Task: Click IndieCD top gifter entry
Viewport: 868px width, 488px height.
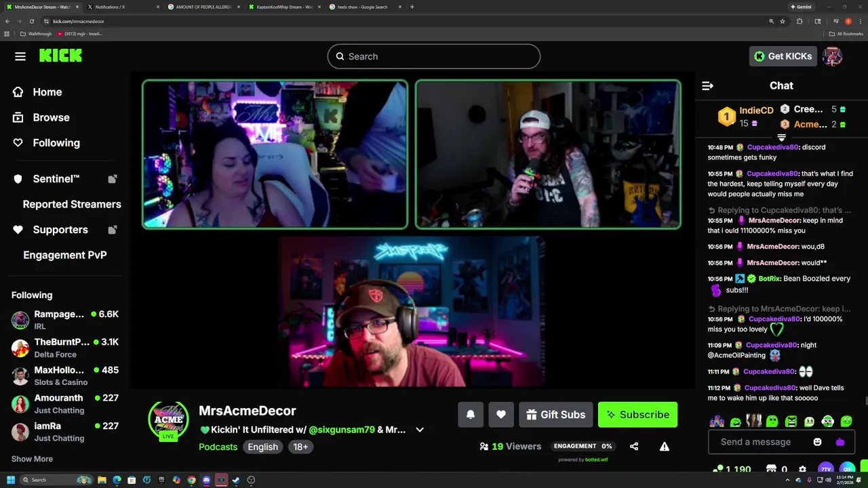Action: pyautogui.click(x=746, y=117)
